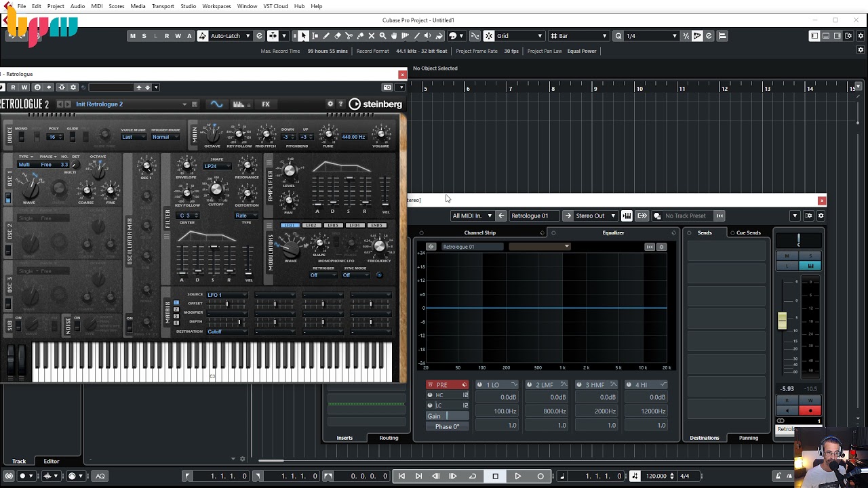Image resolution: width=868 pixels, height=488 pixels.
Task: Activate EQ band 1 LO power
Action: [x=480, y=385]
